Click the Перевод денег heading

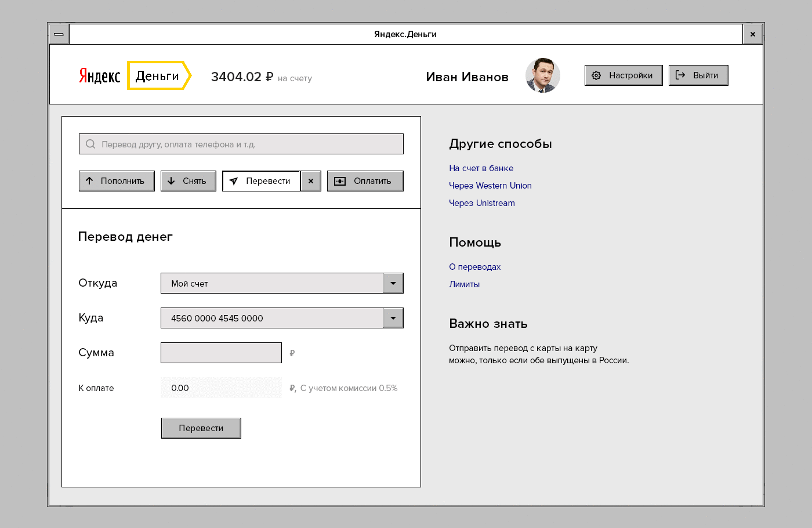tap(125, 237)
